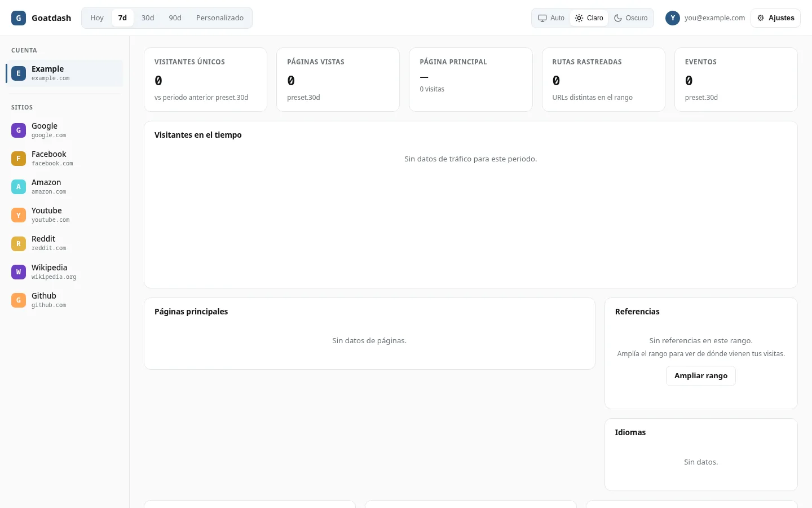The width and height of the screenshot is (812, 508).
Task: Open the wikipedia.org domain text in sidebar
Action: coord(54,277)
